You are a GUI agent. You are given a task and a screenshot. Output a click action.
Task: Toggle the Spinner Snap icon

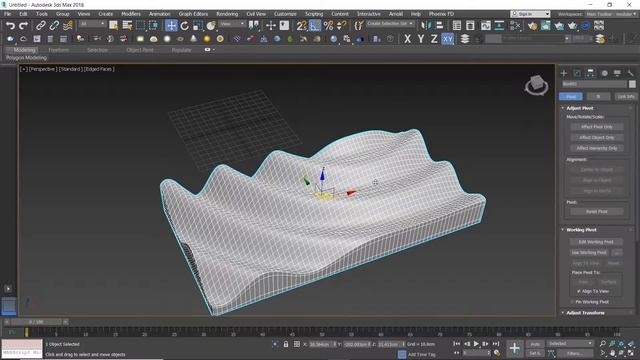coord(342,26)
